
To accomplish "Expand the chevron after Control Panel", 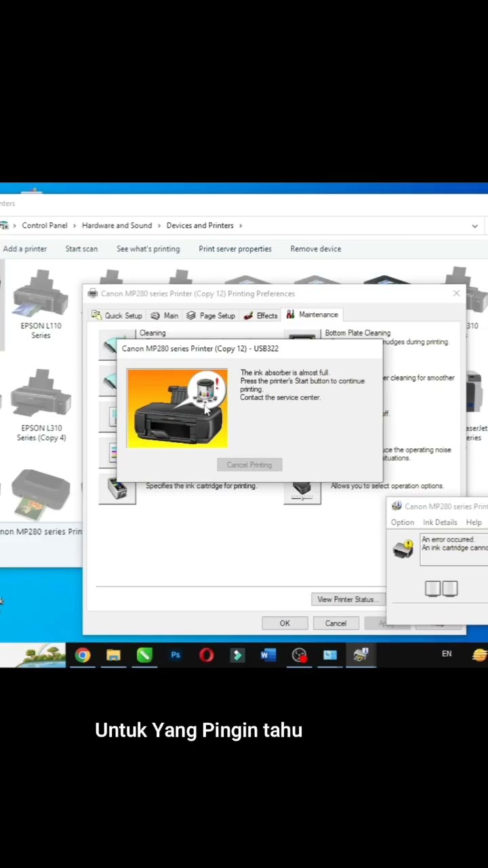I will click(75, 225).
